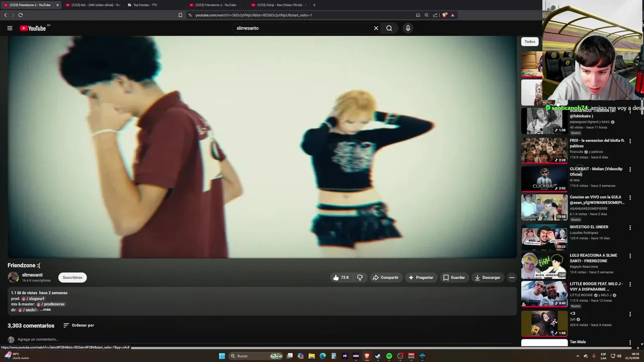Clear the slimesanto search text
The image size is (644, 362).
click(x=376, y=28)
